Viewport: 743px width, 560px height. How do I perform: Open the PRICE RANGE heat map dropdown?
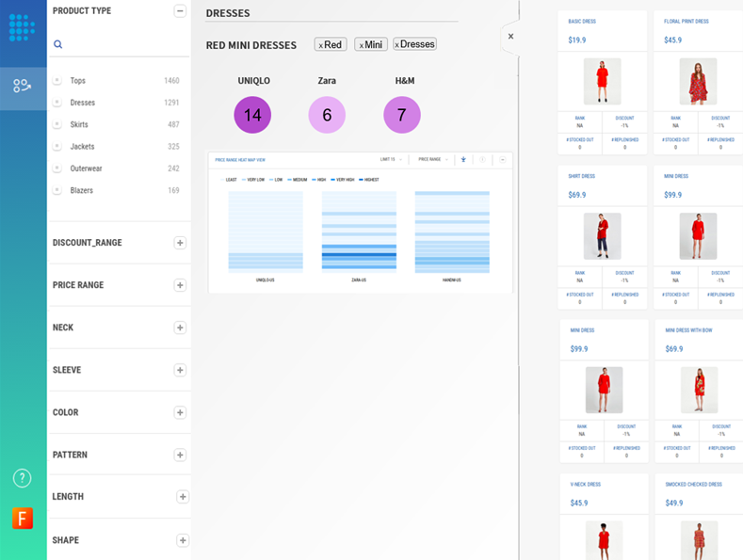433,160
